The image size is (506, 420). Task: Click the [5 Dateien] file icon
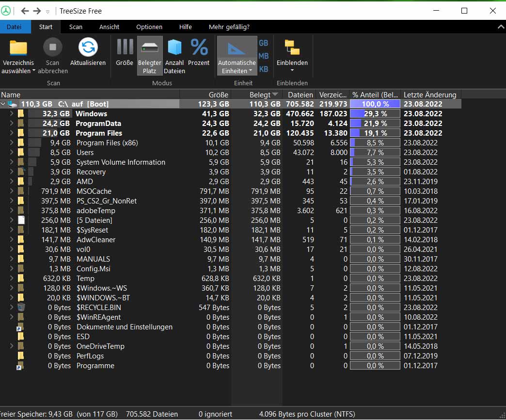click(x=21, y=220)
